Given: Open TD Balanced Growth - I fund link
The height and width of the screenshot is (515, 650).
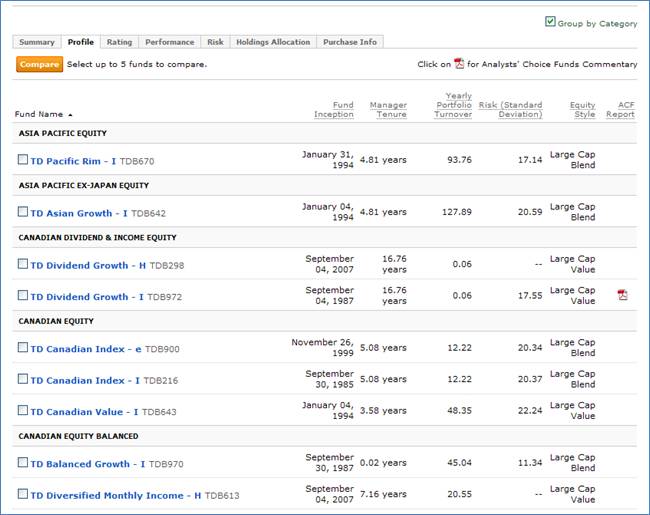Looking at the screenshot, I should point(88,464).
